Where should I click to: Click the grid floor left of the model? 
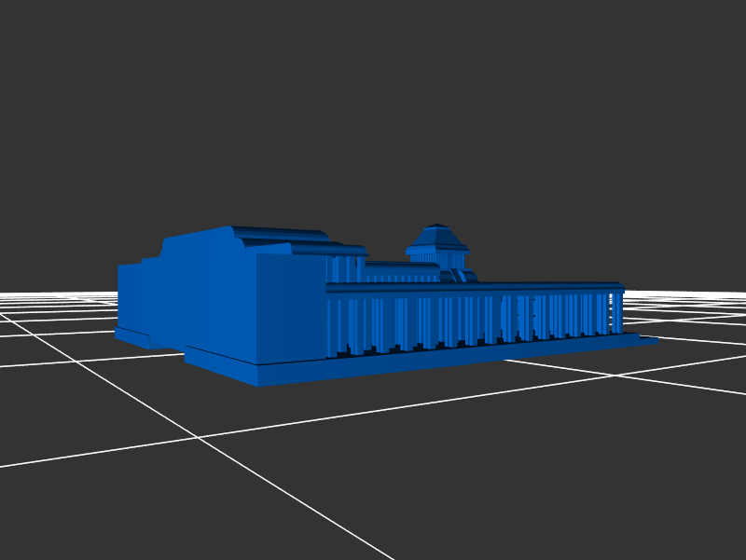[x=56, y=345]
